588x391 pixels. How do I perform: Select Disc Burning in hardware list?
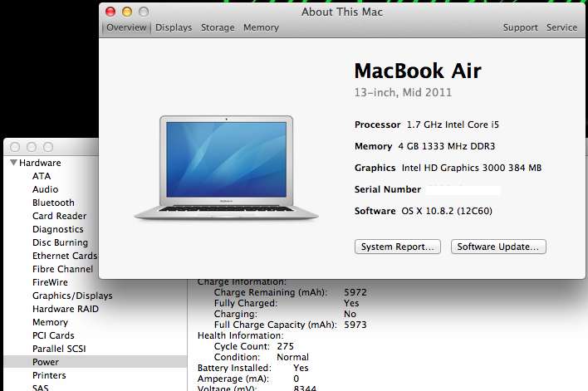60,242
